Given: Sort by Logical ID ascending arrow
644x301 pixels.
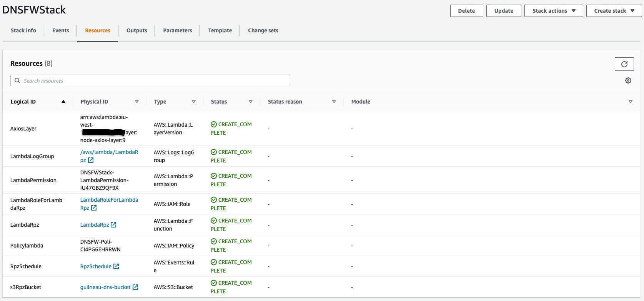Looking at the screenshot, I should click(x=63, y=102).
